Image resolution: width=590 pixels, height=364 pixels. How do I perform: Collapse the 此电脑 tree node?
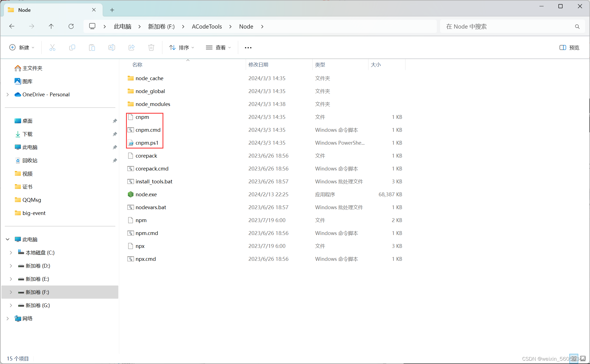click(x=8, y=239)
